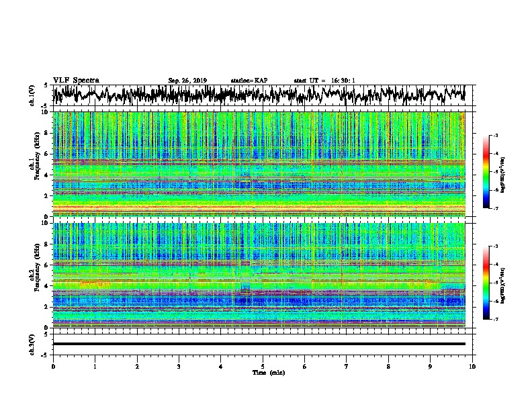The height and width of the screenshot is (411, 532).
Task: Click the "Time (min)" x-axis label
Action: (269, 373)
